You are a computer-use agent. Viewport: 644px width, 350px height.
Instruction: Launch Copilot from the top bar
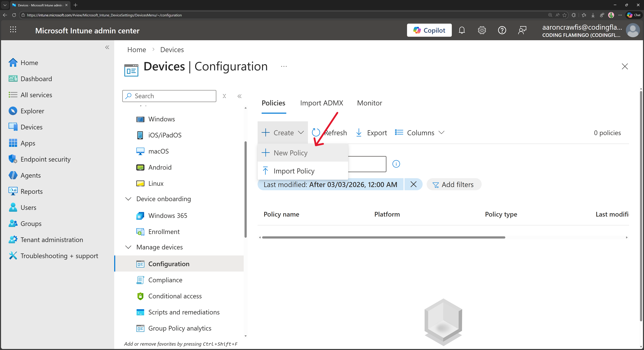[x=429, y=30]
